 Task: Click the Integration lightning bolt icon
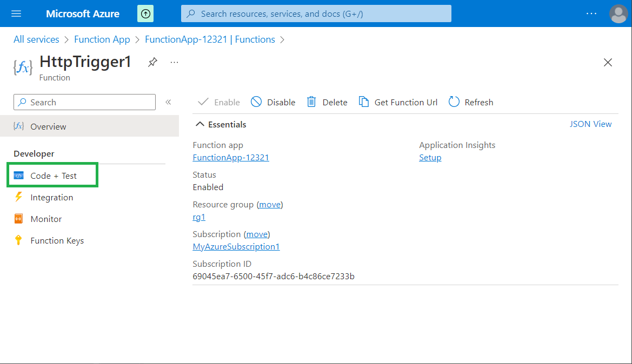tap(18, 197)
